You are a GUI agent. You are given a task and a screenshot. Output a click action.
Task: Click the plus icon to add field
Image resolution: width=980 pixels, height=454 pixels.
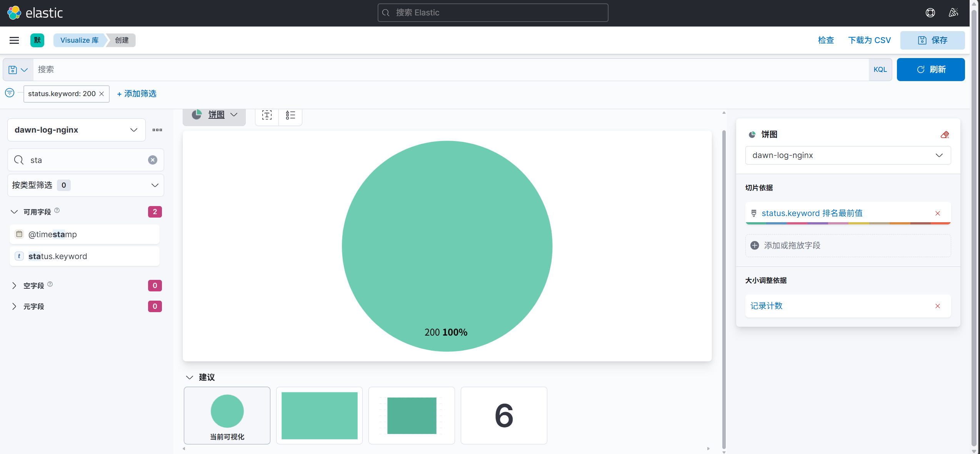pos(755,245)
